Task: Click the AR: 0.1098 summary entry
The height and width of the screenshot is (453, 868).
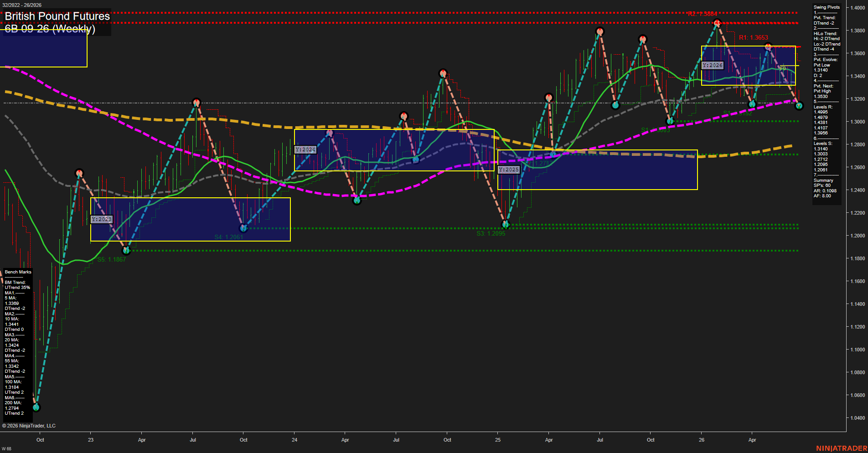Action: [825, 191]
